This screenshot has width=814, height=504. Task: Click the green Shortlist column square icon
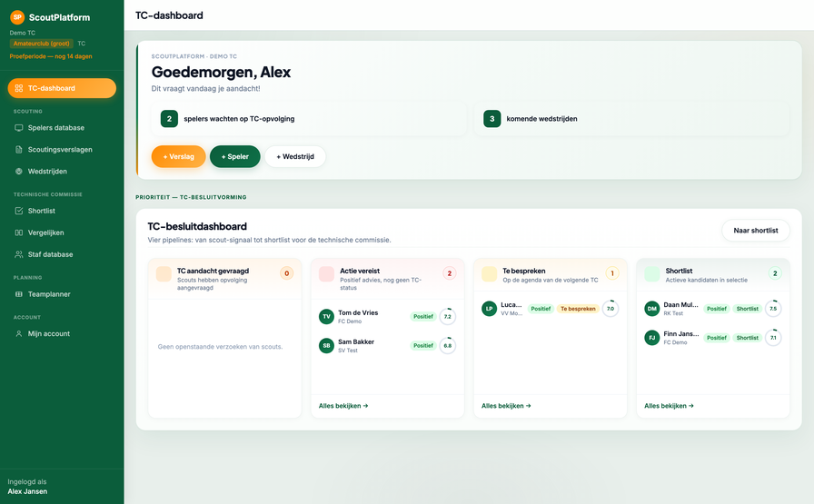click(652, 274)
